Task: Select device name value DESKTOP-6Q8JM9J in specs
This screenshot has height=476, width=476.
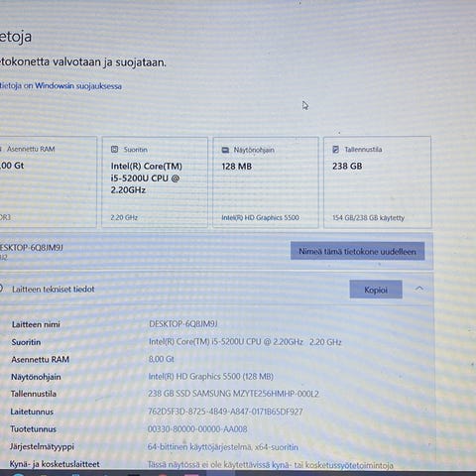Action: pos(183,324)
